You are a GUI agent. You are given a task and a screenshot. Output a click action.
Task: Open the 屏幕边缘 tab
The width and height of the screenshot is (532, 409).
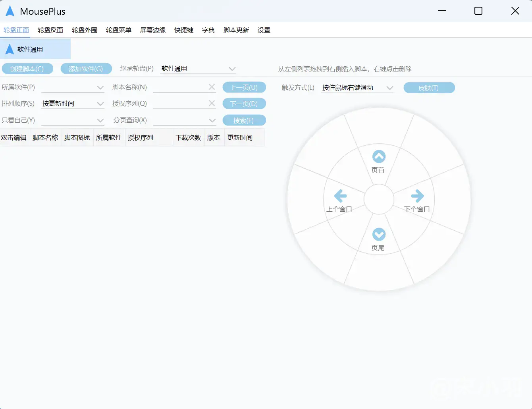[x=153, y=30]
